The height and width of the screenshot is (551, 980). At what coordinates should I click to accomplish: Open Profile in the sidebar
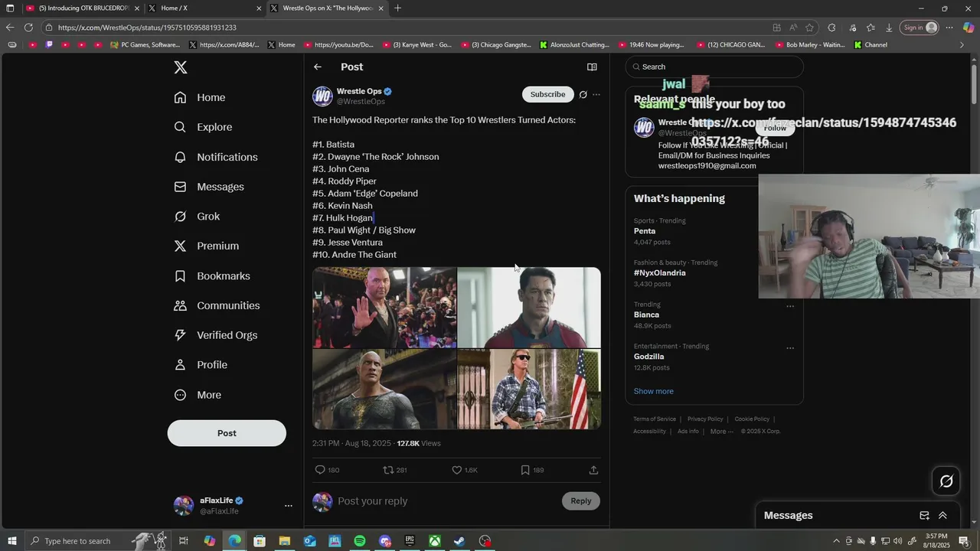[x=201, y=365]
